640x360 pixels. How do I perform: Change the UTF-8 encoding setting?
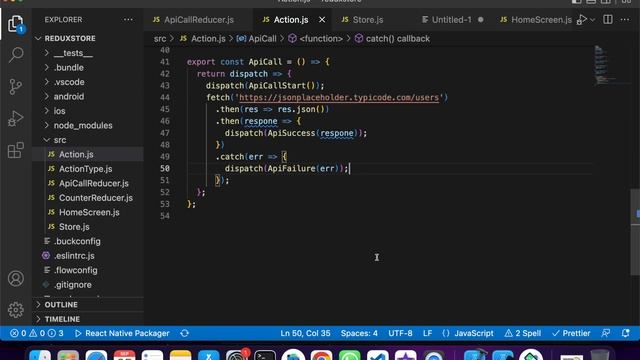400,333
